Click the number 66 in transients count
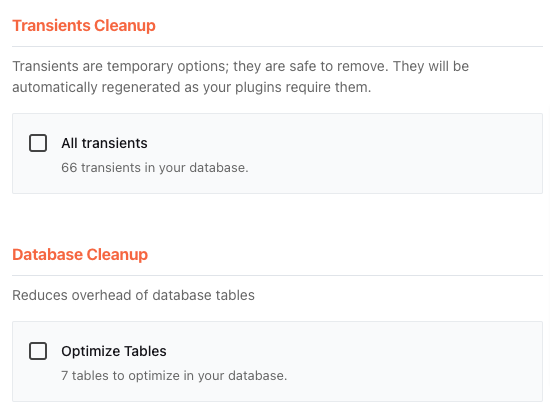This screenshot has width=550, height=405. pyautogui.click(x=69, y=168)
